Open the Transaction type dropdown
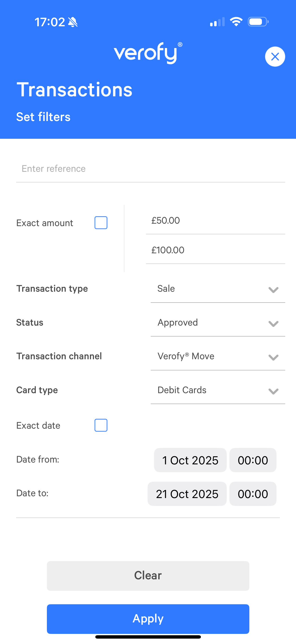296x644 pixels. [218, 289]
